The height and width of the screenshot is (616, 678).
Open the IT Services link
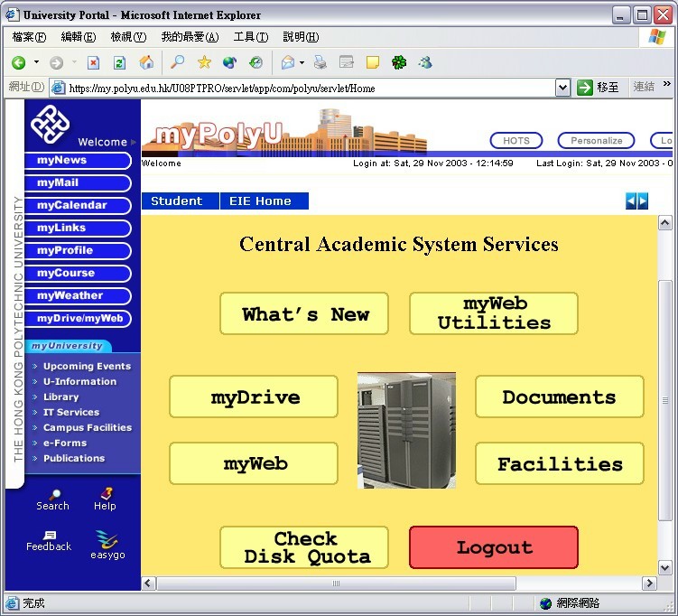point(71,412)
